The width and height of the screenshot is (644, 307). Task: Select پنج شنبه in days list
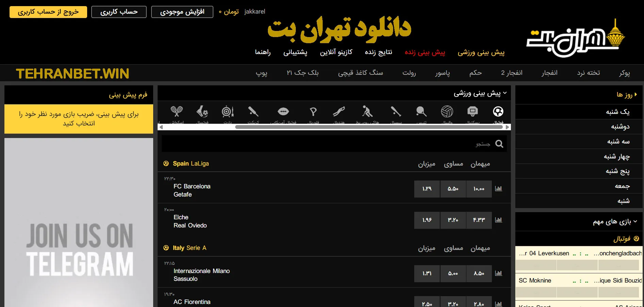579,171
